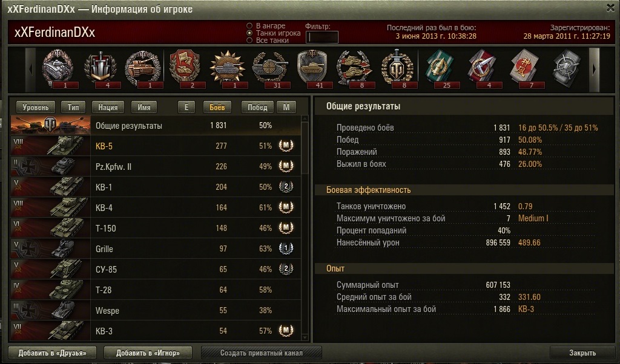The image size is (620, 364).
Task: Select the 'В ангаре' radio option
Action: click(x=249, y=25)
